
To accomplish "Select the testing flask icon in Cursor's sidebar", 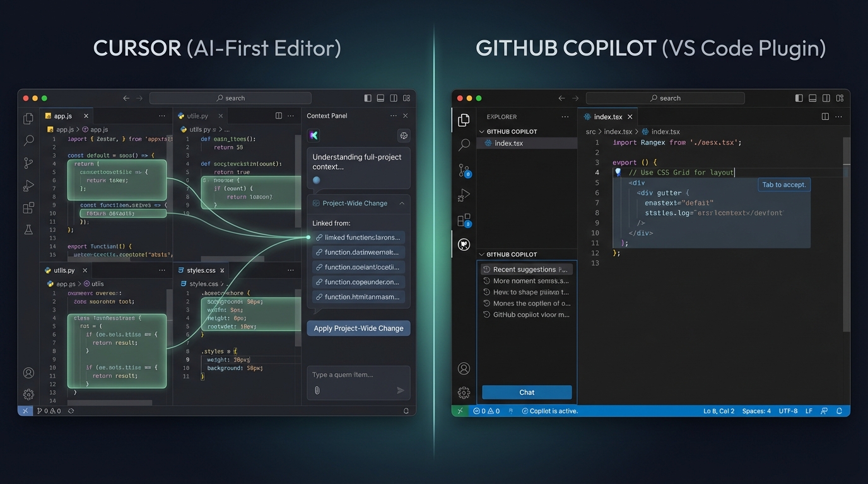I will click(28, 229).
